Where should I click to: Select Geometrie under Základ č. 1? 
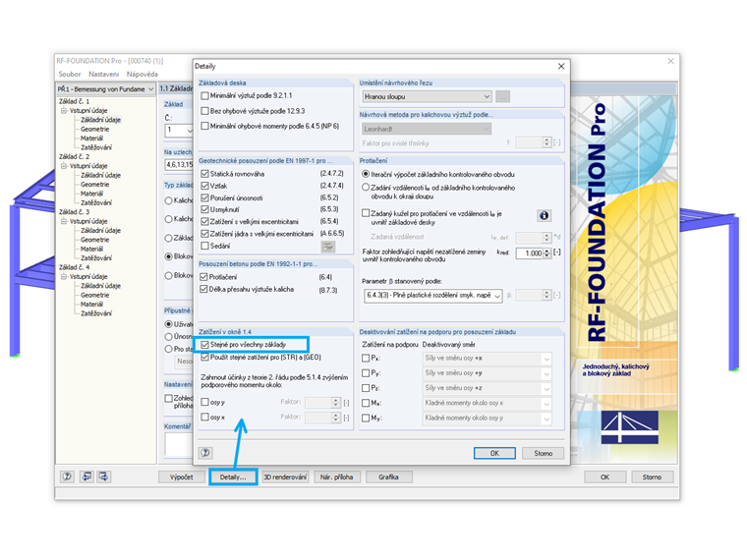pos(94,129)
